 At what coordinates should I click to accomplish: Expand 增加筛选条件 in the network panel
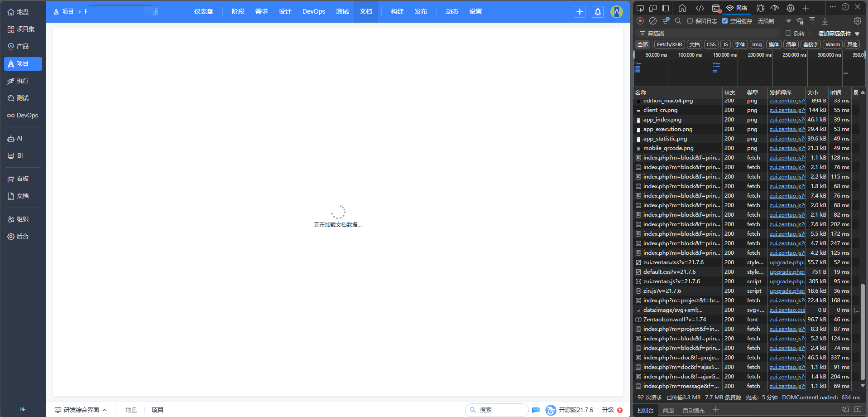[x=835, y=33]
